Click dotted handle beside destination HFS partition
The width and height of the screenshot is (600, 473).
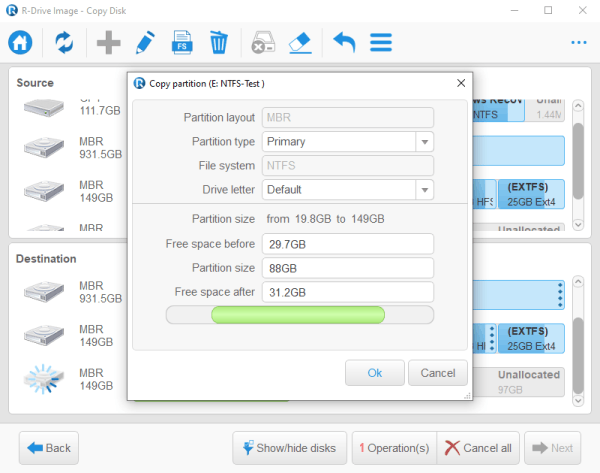(x=492, y=338)
